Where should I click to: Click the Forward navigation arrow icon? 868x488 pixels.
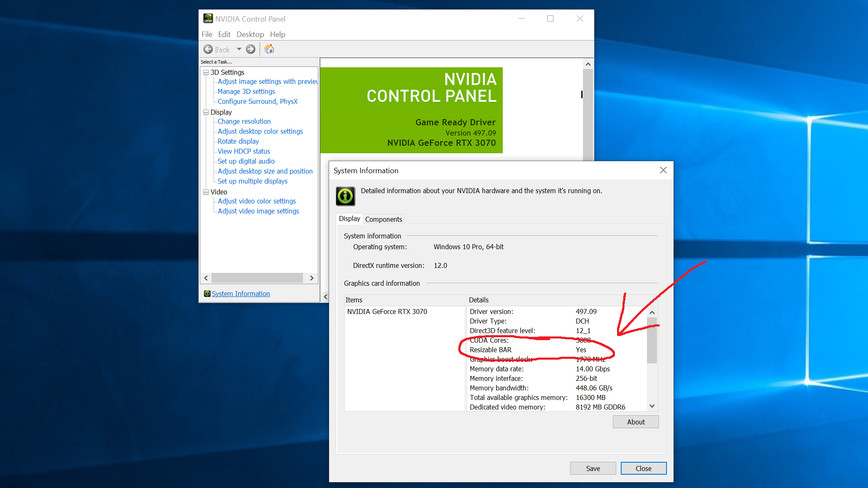(251, 49)
